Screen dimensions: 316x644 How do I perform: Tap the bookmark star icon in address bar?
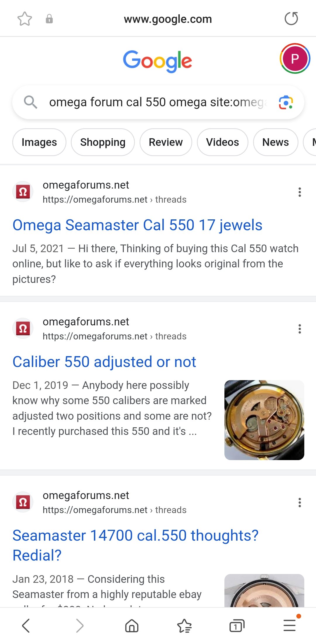25,19
